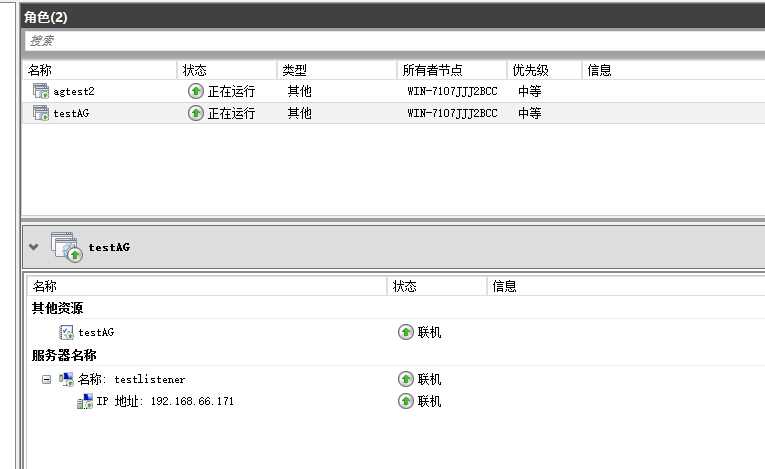Click the testAG role icon in roles list
The image size is (765, 469).
point(41,113)
